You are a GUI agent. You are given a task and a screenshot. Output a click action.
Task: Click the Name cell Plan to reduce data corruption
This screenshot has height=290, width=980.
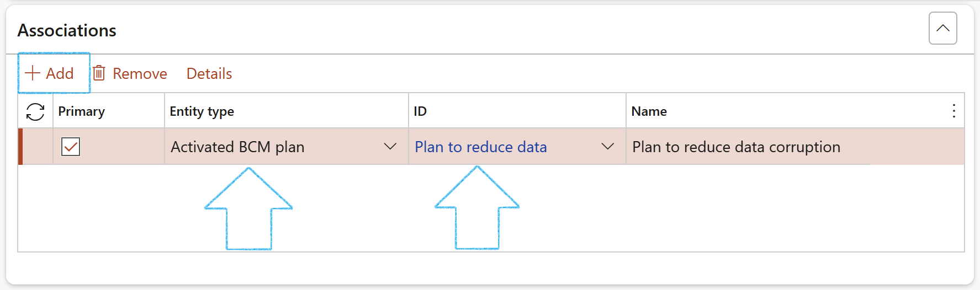pyautogui.click(x=737, y=147)
